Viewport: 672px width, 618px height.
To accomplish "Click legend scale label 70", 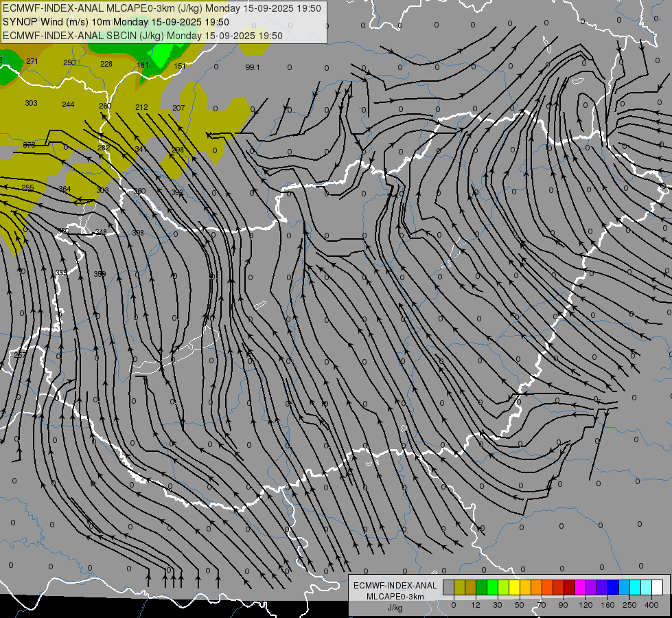I will click(542, 605).
